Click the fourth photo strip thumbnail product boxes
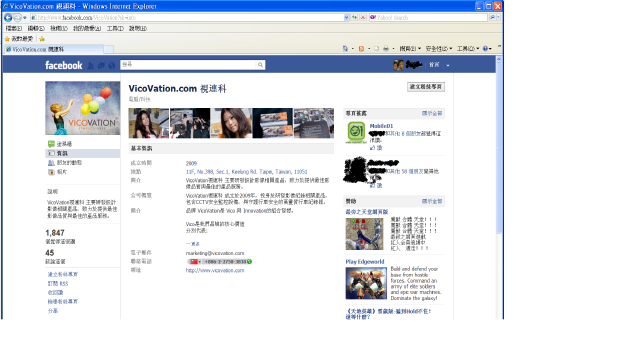This screenshot has width=640, height=360. pyautogui.click(x=273, y=123)
